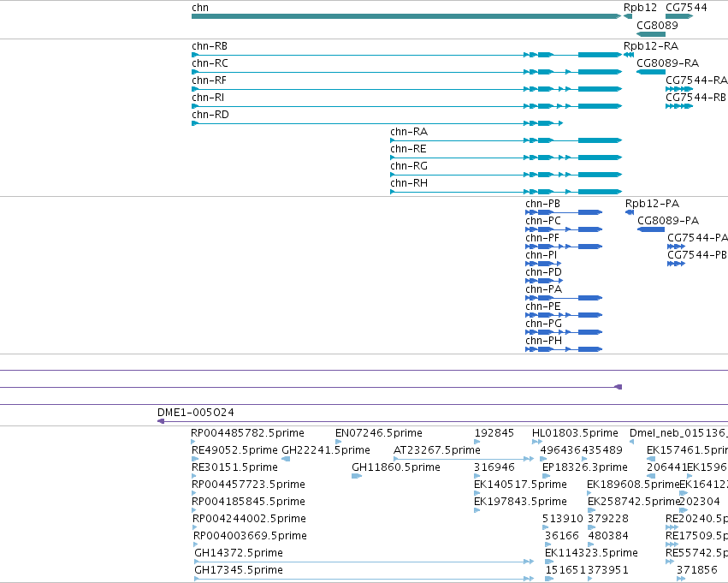The width and height of the screenshot is (728, 583).
Task: Click the RP004244002.5prime EST label
Action: pyautogui.click(x=249, y=519)
